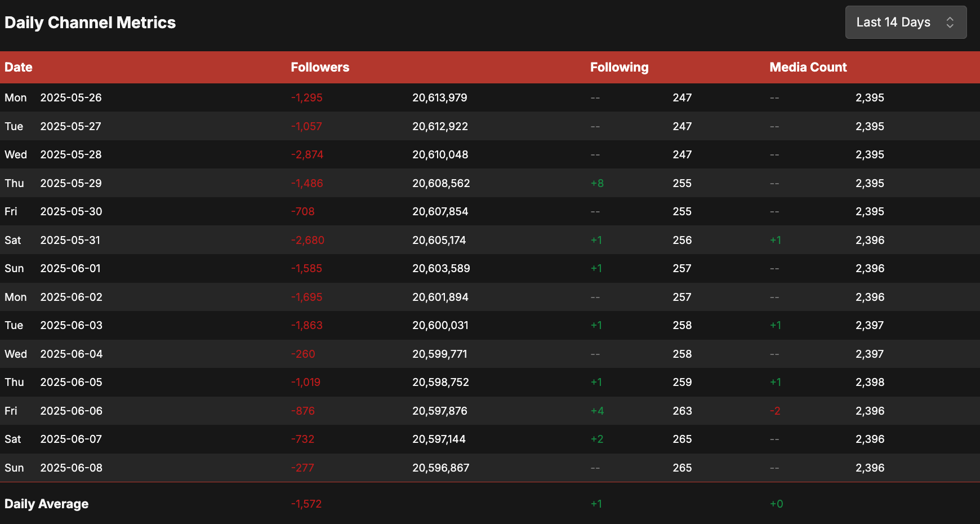
Task: Click follower total 20,605,174
Action: (439, 240)
